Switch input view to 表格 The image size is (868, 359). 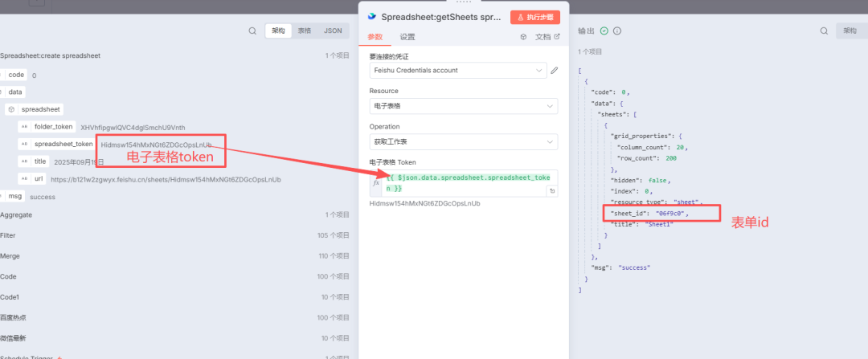point(304,31)
